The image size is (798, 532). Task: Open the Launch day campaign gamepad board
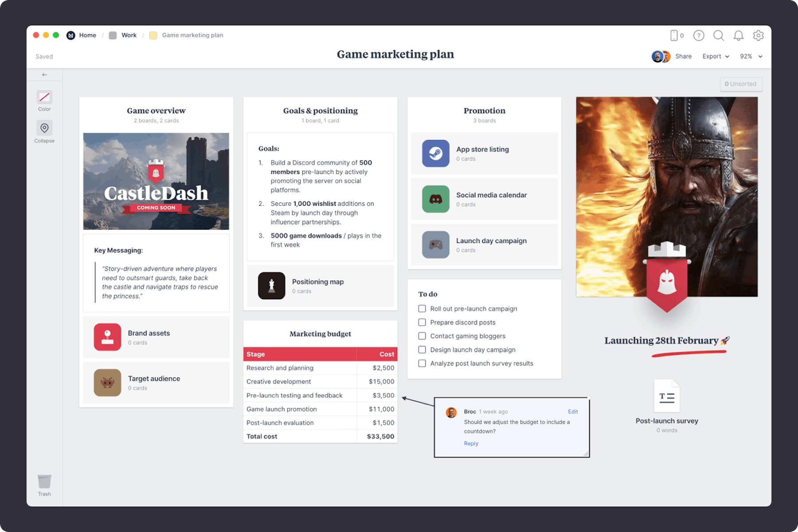(483, 245)
